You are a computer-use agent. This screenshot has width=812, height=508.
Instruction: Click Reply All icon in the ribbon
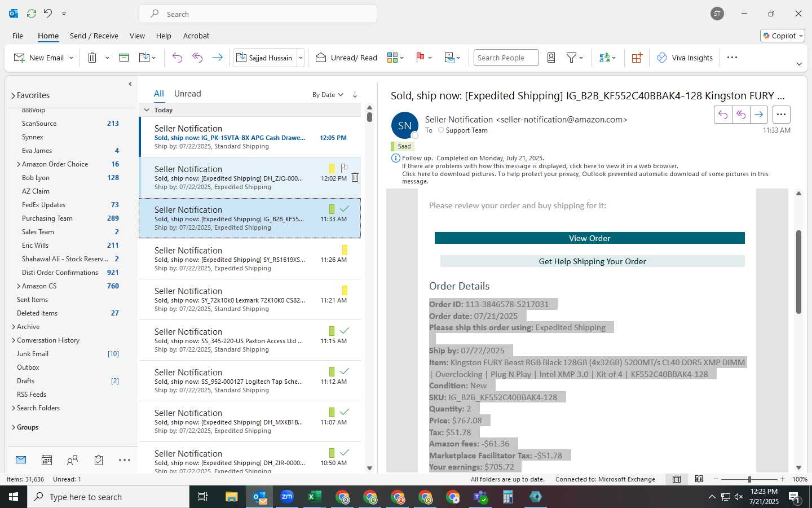(197, 58)
